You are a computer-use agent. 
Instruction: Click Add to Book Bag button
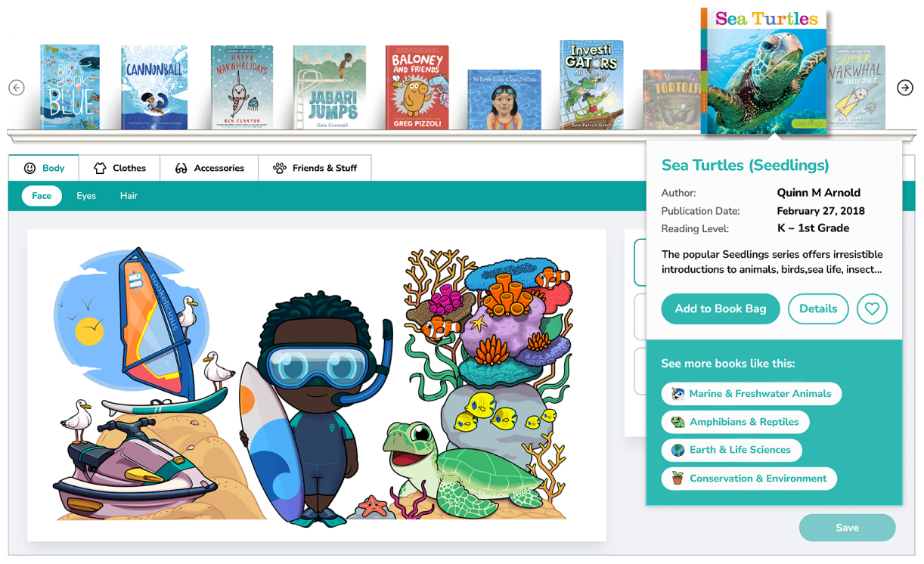pos(721,308)
